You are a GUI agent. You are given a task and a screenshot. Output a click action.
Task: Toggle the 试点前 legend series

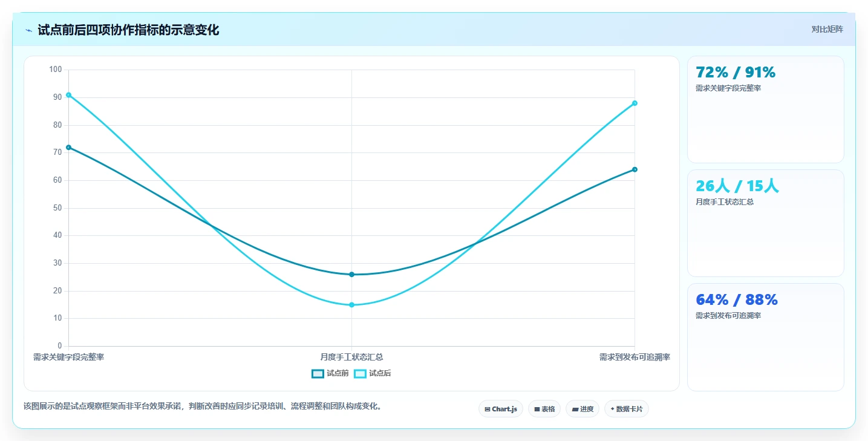[330, 373]
